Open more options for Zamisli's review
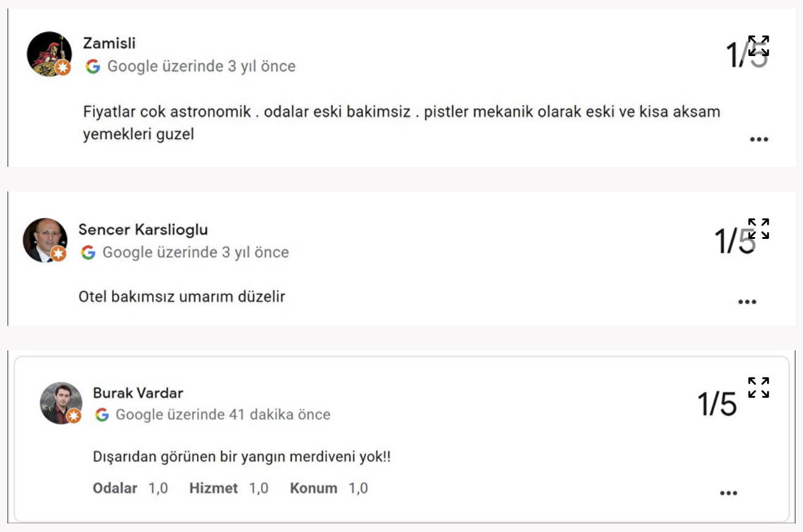This screenshot has width=803, height=532. click(x=759, y=139)
